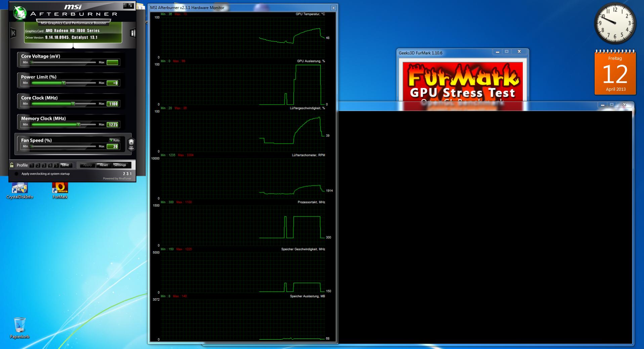Viewport: 644px width, 349px height.
Task: Click the Core Clock slider handle
Action: 73,104
